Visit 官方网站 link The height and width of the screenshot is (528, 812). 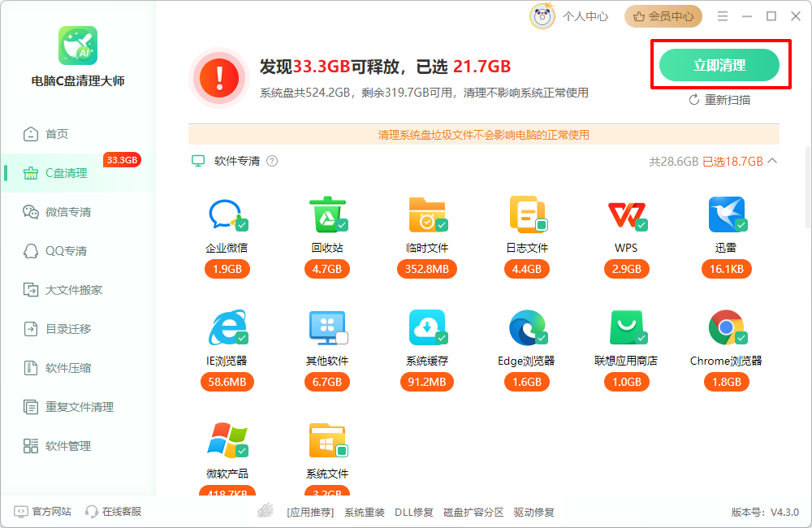42,512
